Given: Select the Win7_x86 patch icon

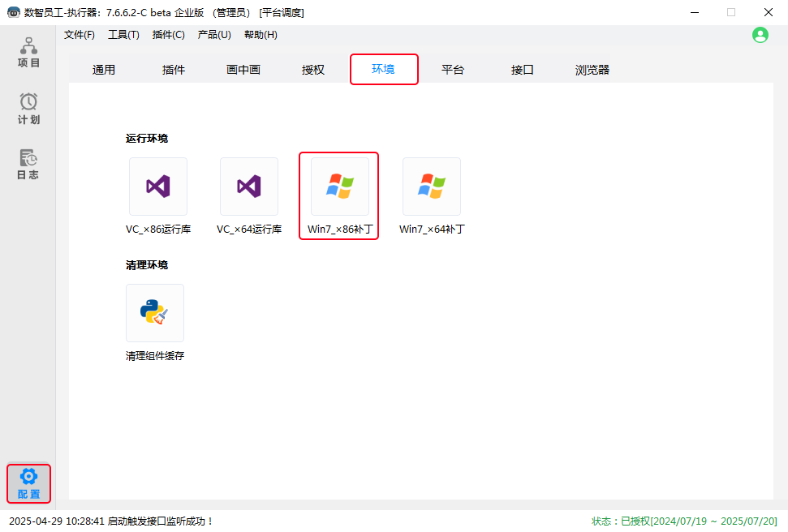Looking at the screenshot, I should click(x=340, y=187).
